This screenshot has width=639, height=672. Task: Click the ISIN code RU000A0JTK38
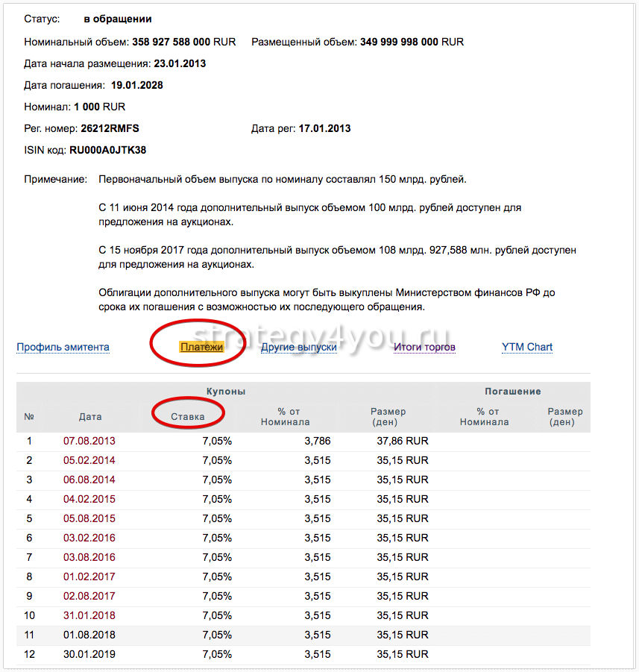point(107,150)
